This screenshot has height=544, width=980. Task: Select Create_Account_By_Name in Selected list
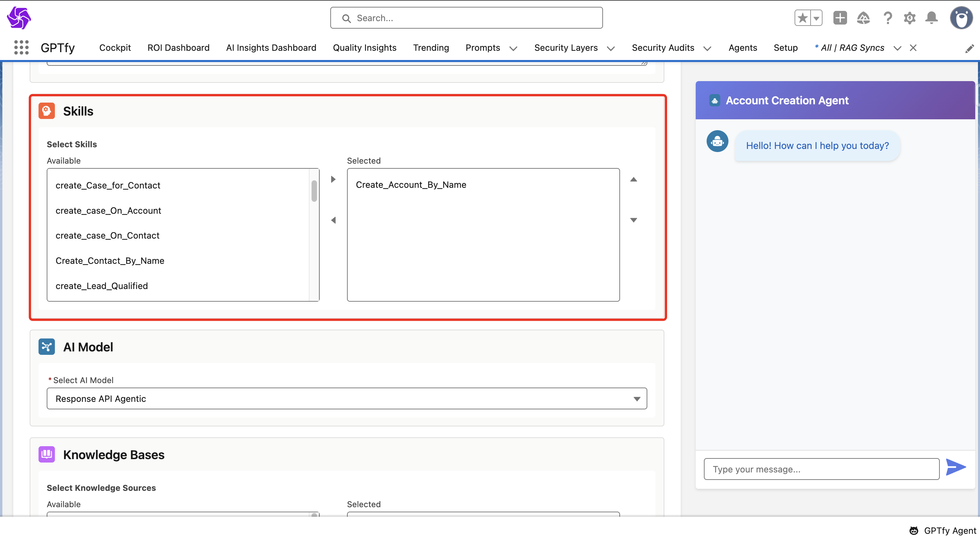tap(411, 184)
